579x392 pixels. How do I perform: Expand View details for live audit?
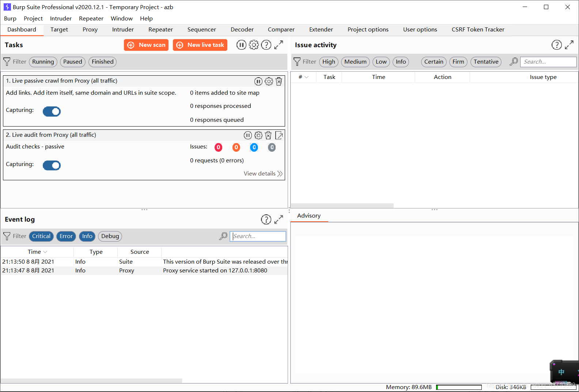click(263, 174)
